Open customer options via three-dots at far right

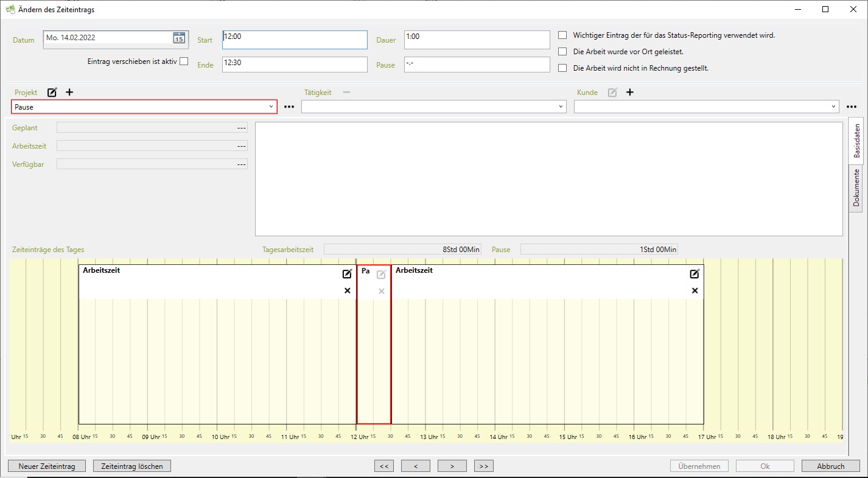852,107
